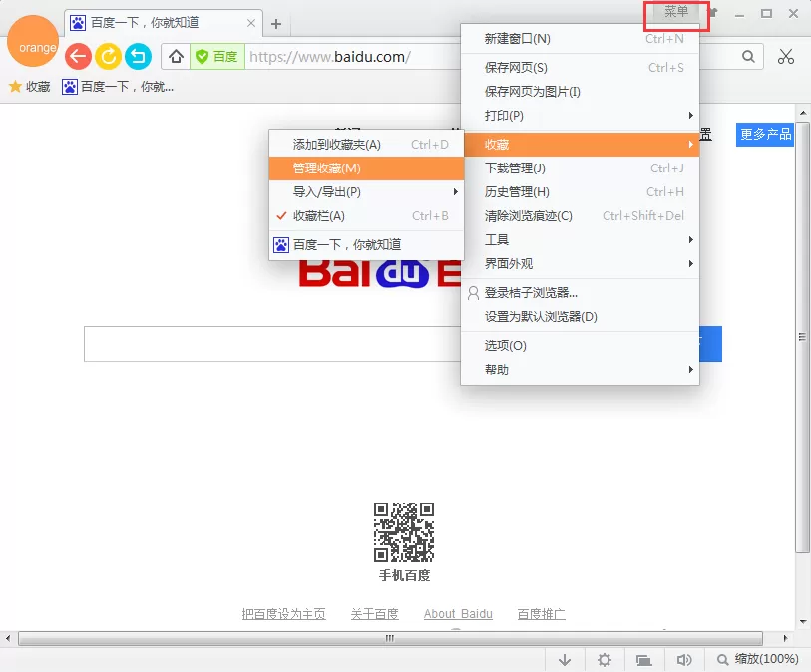
Task: Click the 更多产品 button
Action: point(765,135)
